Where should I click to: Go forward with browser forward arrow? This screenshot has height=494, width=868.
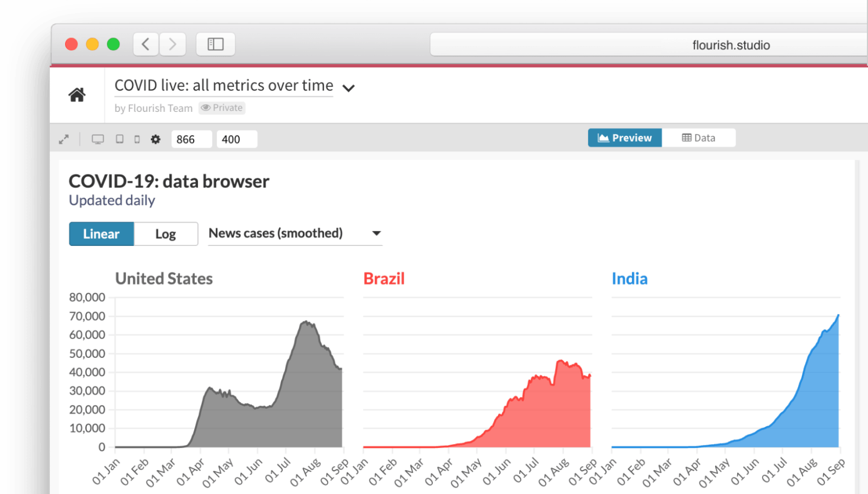click(173, 45)
